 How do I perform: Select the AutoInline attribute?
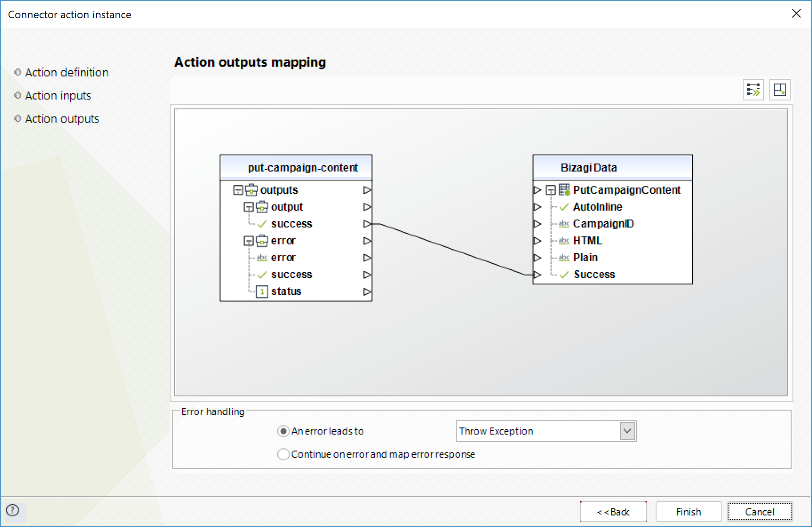pos(597,207)
